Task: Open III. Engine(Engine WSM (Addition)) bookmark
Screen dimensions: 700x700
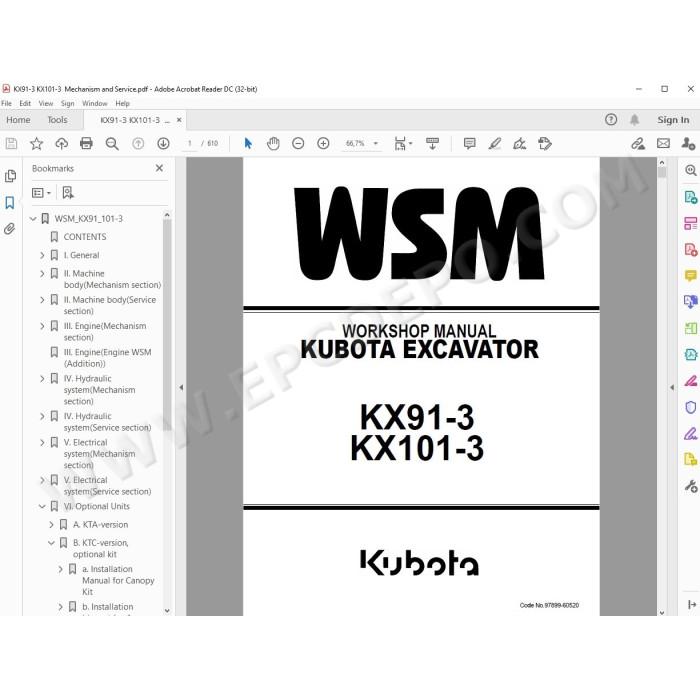Action: [108, 358]
